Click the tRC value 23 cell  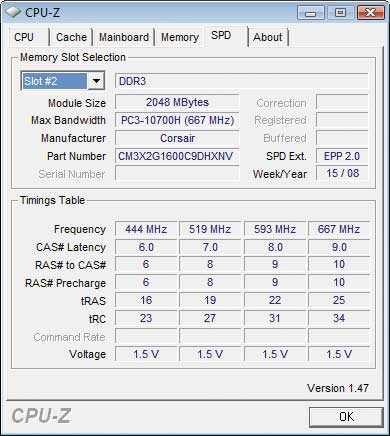(146, 318)
